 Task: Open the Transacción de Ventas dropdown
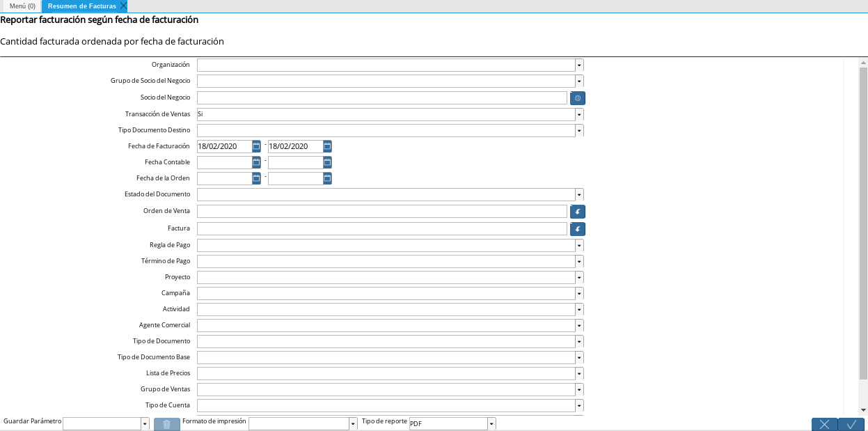click(579, 114)
